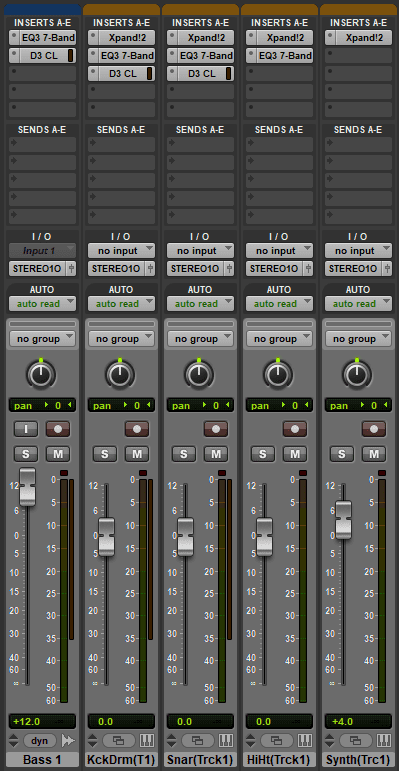Click the bypass dot of Xpand!2 on Synth(Trc1)
The height and width of the screenshot is (771, 399).
(x=331, y=37)
